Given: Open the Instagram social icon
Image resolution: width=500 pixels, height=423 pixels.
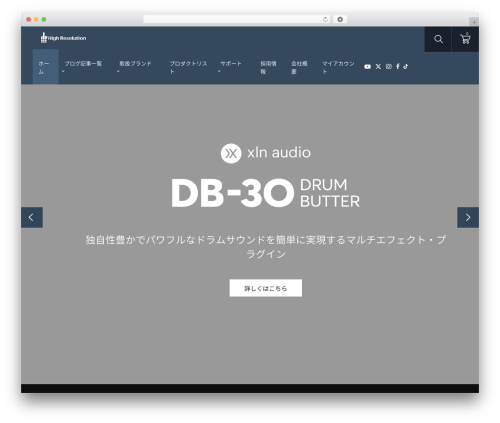Looking at the screenshot, I should 389,67.
